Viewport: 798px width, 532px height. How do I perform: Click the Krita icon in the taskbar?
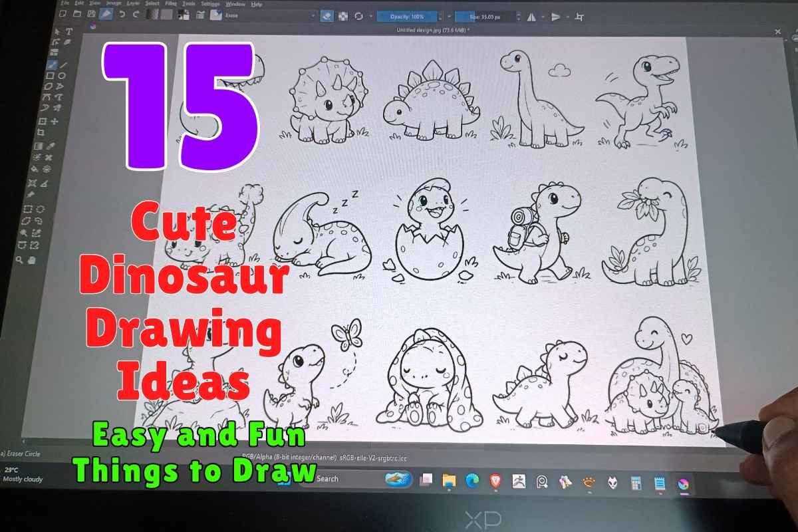[x=683, y=484]
